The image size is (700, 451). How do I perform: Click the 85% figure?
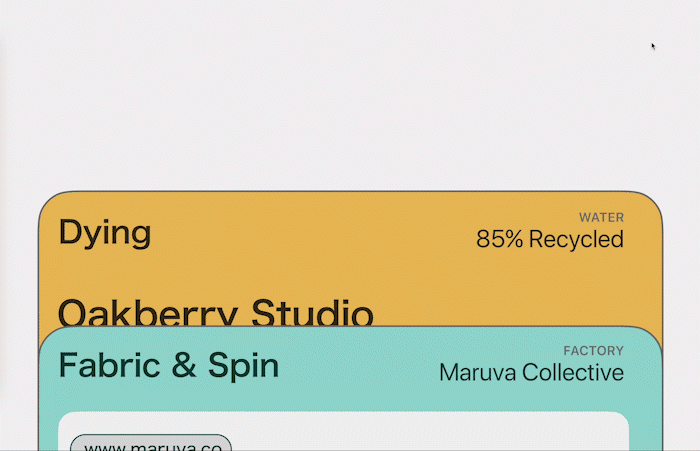[x=500, y=239]
